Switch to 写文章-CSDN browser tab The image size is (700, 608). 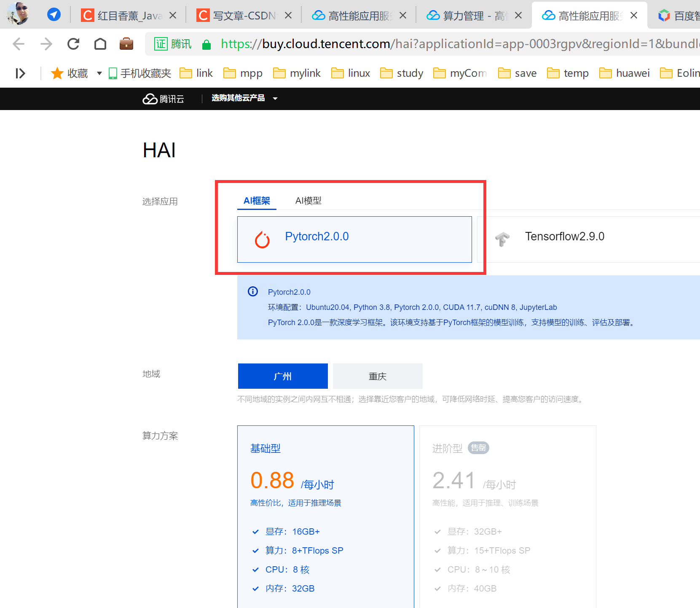point(244,16)
